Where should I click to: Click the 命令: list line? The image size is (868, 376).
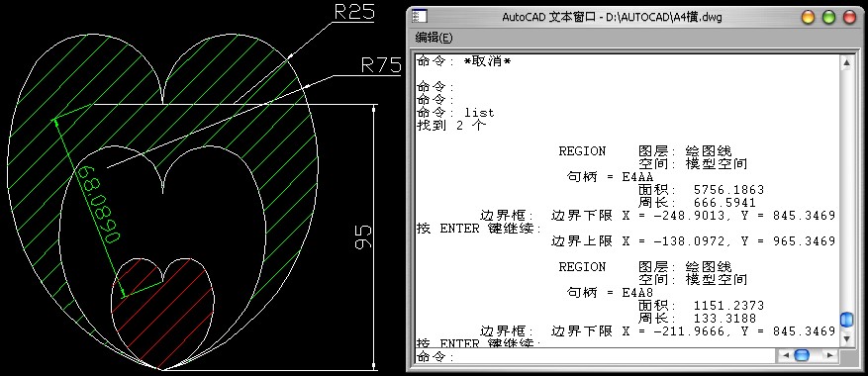[x=455, y=113]
